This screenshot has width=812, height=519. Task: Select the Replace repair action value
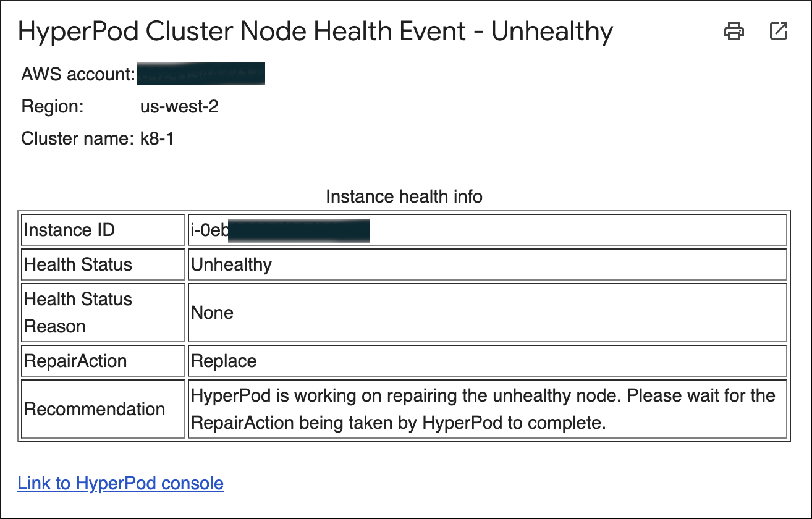click(224, 361)
